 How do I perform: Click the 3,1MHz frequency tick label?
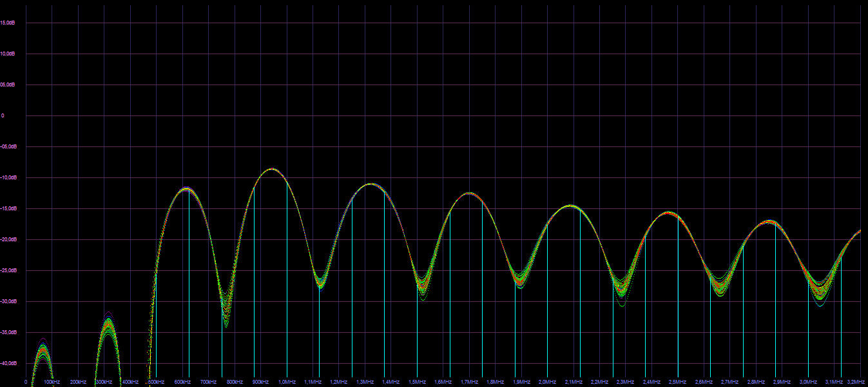pos(834,382)
